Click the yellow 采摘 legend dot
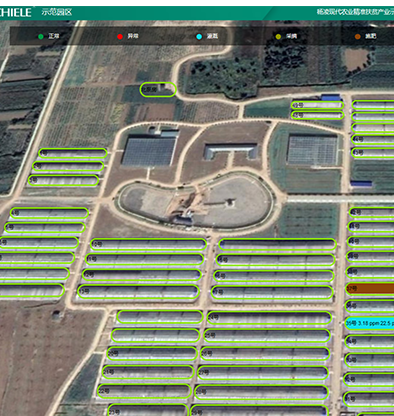The height and width of the screenshot is (416, 394). tap(278, 36)
